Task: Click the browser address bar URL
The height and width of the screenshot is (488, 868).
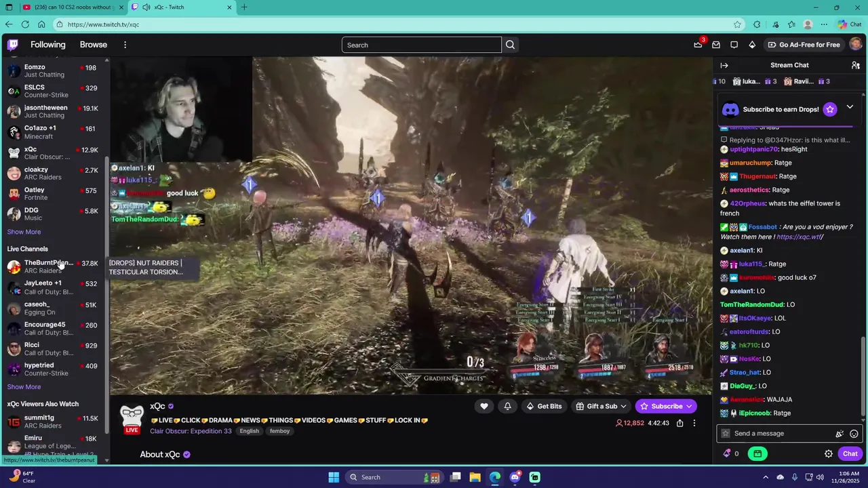Action: pos(103,24)
